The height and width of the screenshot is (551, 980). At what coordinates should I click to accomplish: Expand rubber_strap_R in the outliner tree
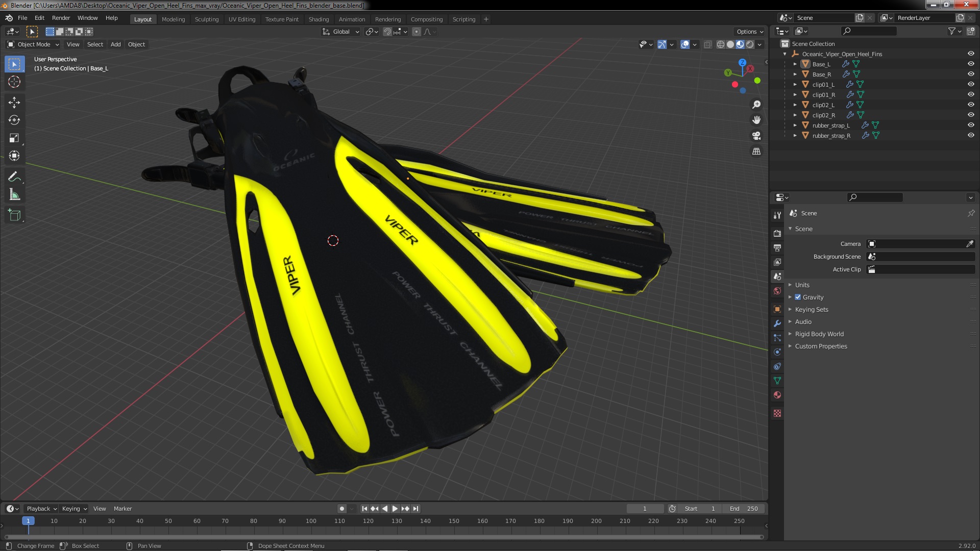pyautogui.click(x=795, y=136)
